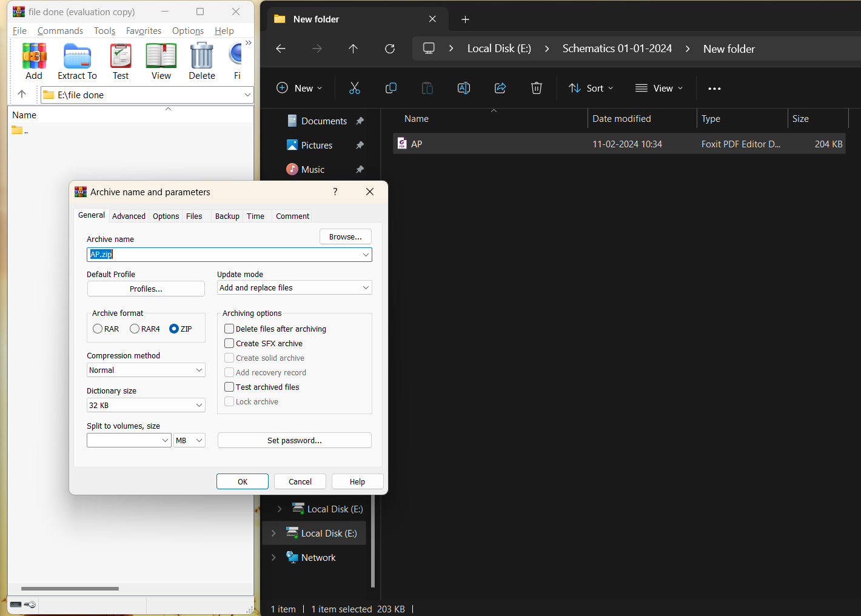Enable Delete files after archiving checkbox
The width and height of the screenshot is (861, 616).
point(230,329)
